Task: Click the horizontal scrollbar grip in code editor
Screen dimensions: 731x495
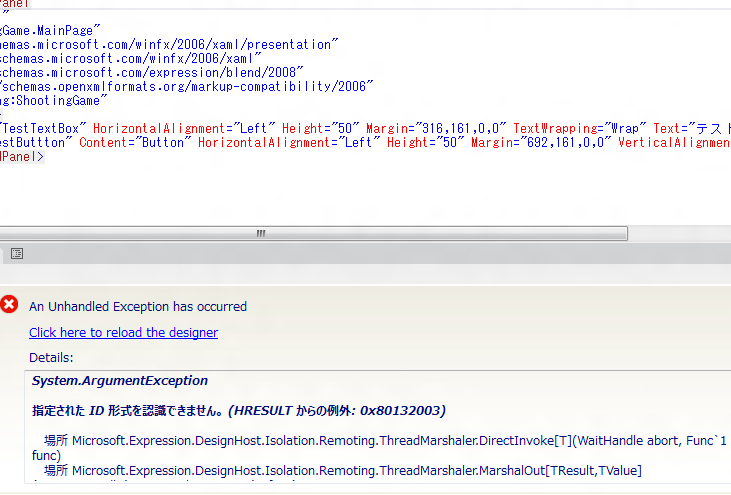Action: [261, 233]
